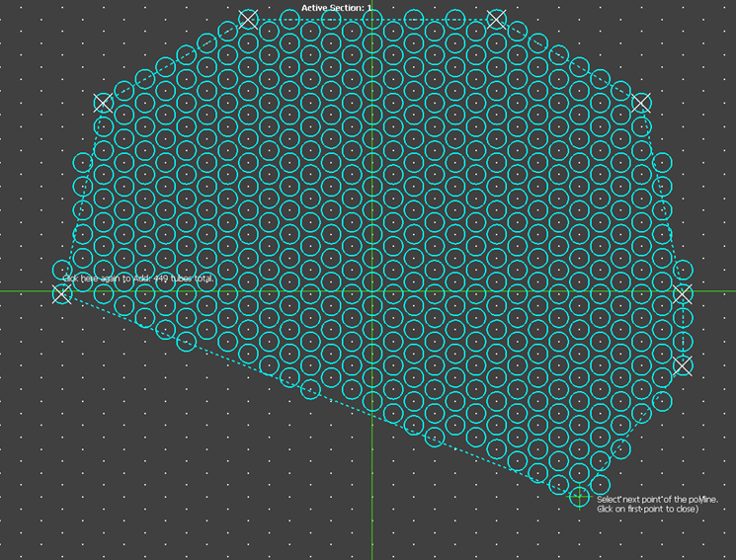Select the leftmost tube above the first polyline point
This screenshot has height=560, width=736.
click(61, 270)
